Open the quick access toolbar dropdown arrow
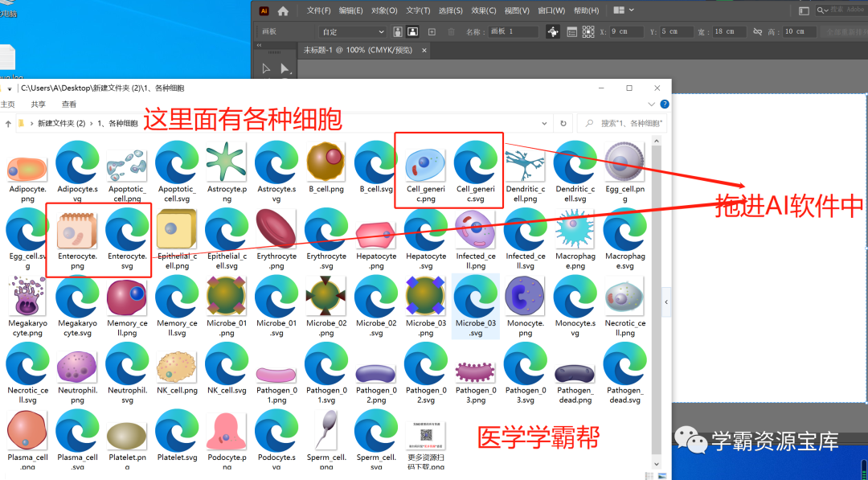This screenshot has height=480, width=868. tap(10, 88)
